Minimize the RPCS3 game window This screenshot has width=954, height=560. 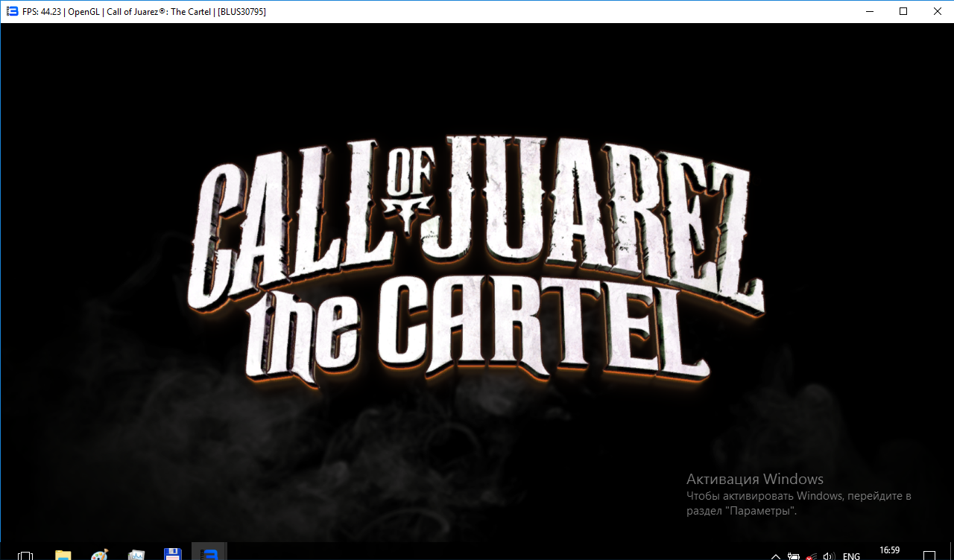click(x=868, y=11)
